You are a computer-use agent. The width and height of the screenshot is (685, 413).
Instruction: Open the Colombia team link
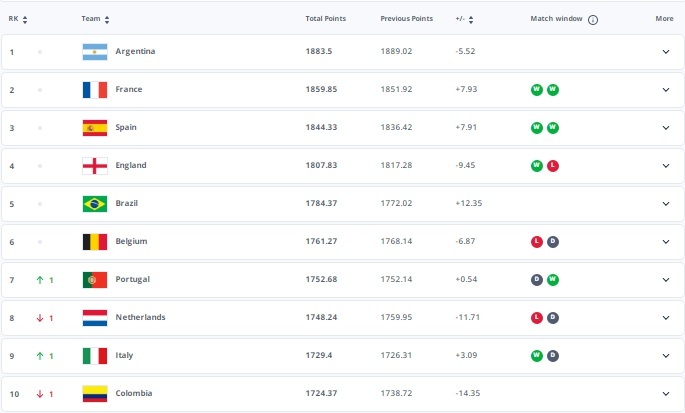pyautogui.click(x=134, y=393)
